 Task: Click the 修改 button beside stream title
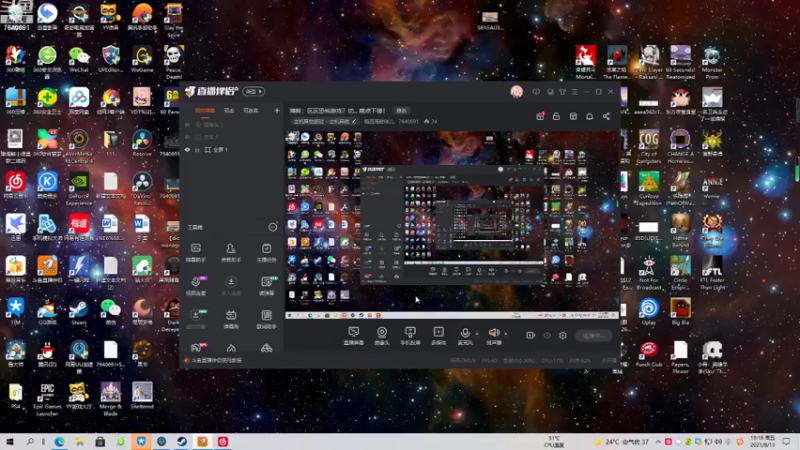(x=402, y=111)
